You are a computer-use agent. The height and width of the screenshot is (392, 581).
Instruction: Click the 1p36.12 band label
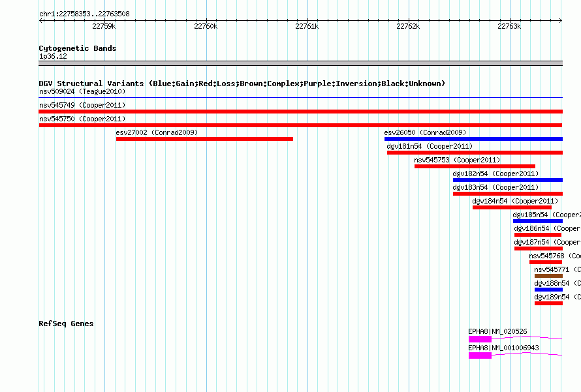coord(53,57)
